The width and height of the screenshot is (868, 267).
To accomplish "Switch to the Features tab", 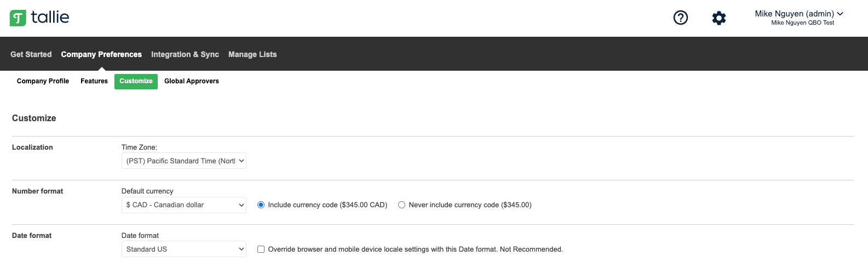I will (x=94, y=81).
